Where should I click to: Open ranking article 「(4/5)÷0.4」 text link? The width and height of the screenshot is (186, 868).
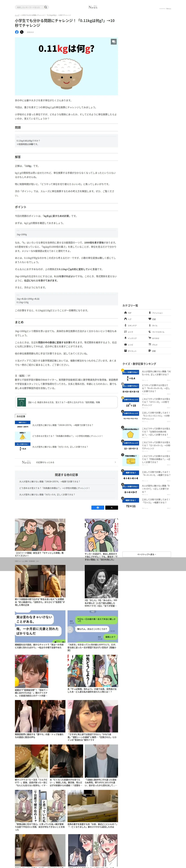[x=156, y=373]
